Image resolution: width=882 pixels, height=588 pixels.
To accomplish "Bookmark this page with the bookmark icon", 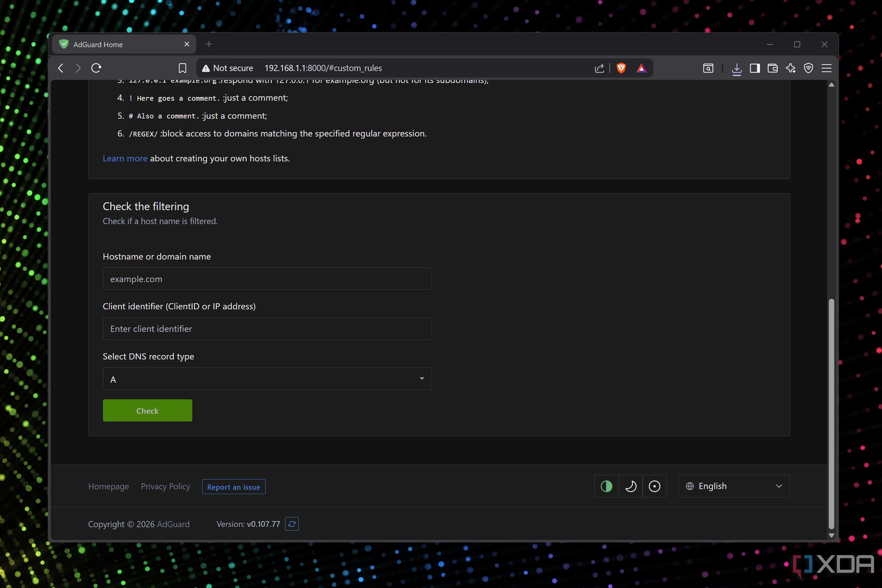I will click(x=182, y=68).
